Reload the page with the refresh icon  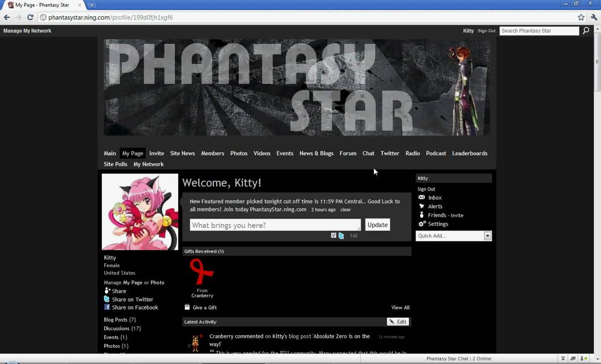[30, 17]
